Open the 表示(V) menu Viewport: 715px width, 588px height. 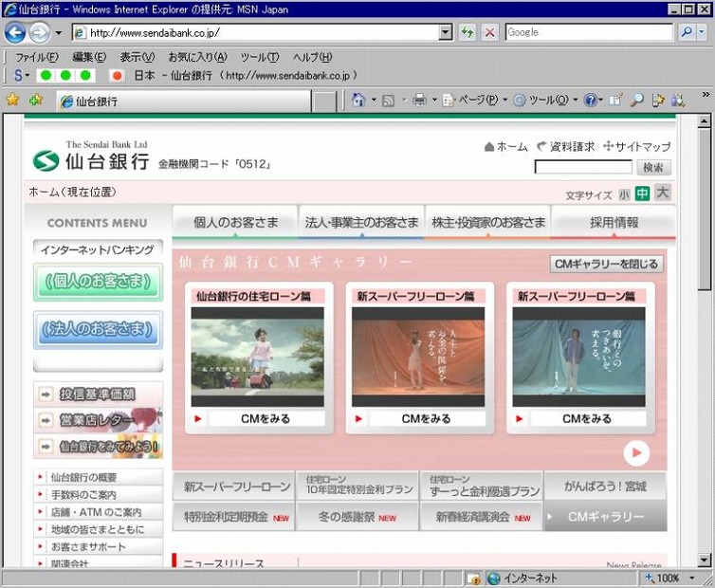tap(137, 57)
